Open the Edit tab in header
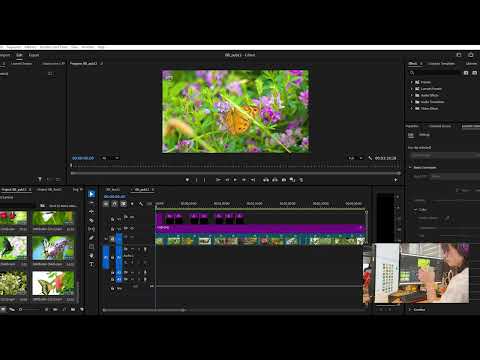Viewport: 480px width, 360px height. (x=19, y=55)
